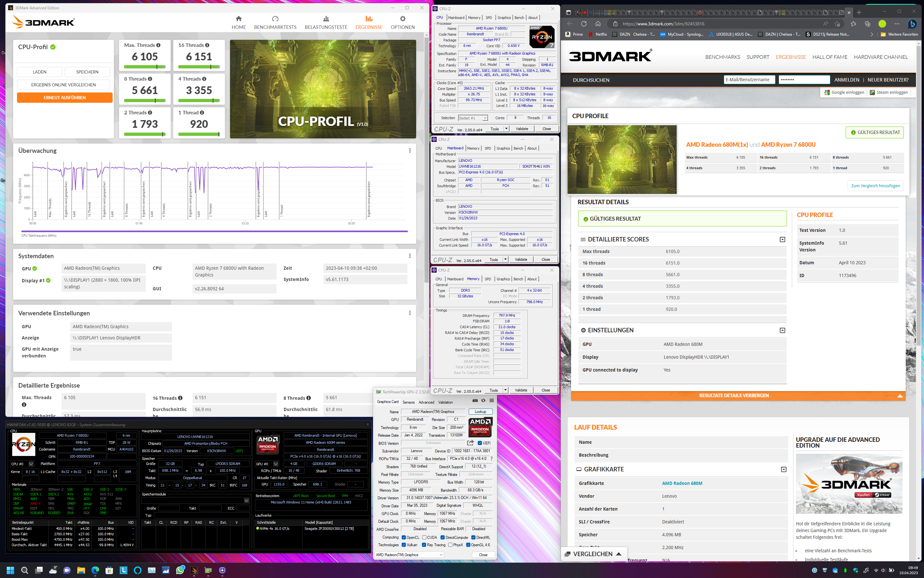
Task: Click the ERNEUT AUSFÜHREN button
Action: pos(64,98)
